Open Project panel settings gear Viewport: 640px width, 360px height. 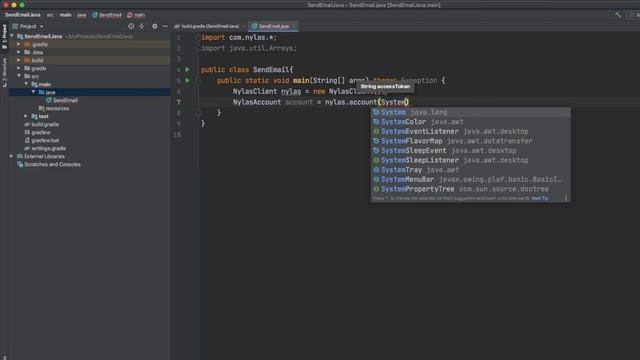[x=155, y=26]
